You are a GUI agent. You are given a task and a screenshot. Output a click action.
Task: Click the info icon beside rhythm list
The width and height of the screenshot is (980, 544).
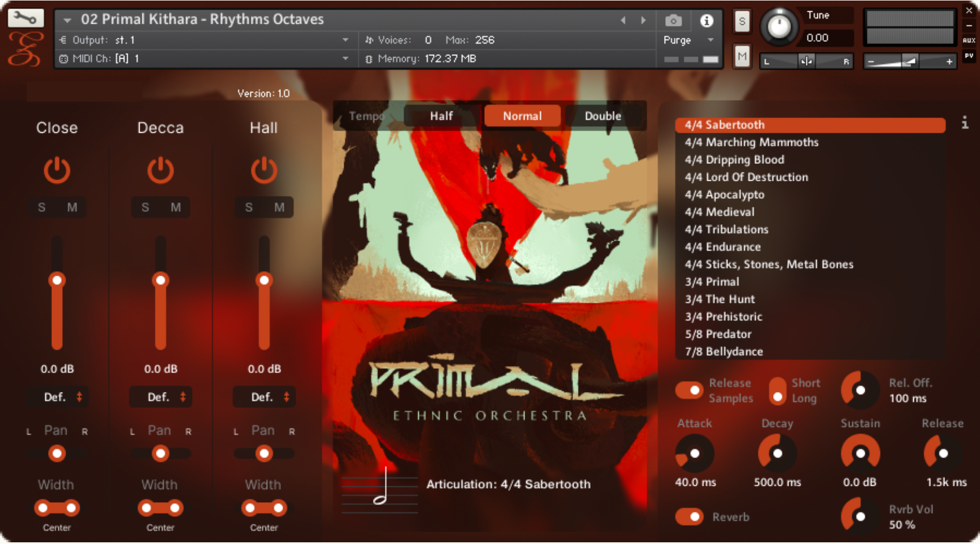965,123
